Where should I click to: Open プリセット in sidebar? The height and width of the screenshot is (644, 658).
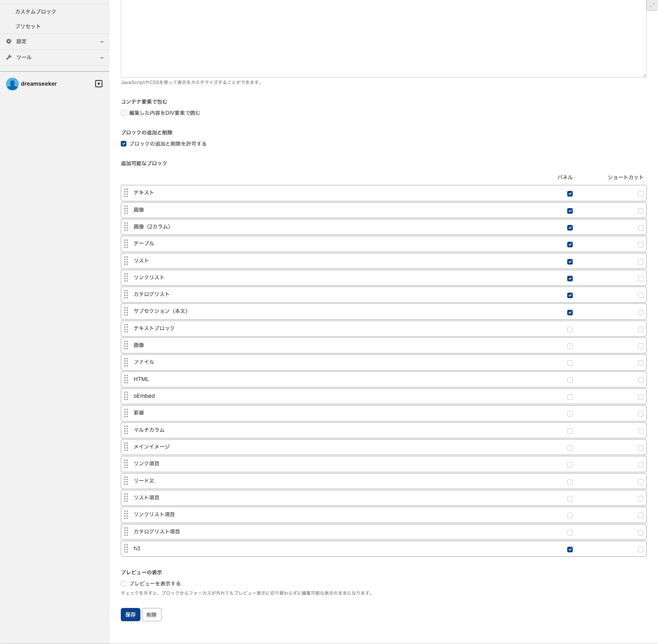coord(28,26)
